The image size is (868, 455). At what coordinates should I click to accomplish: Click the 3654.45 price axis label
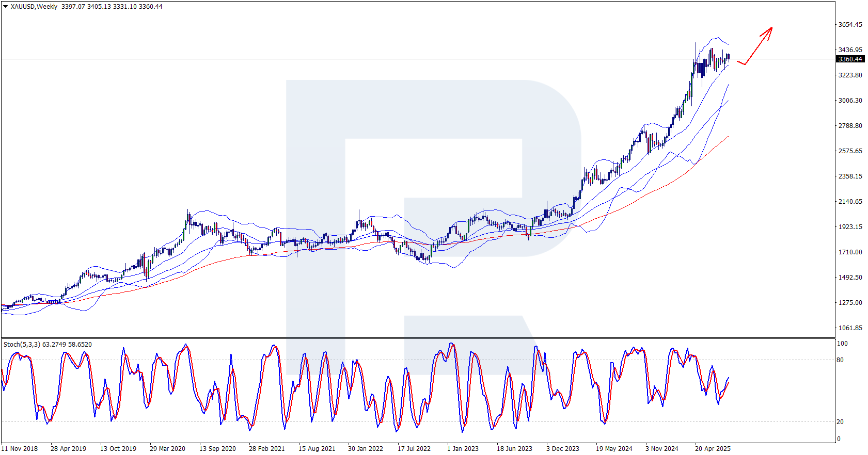(850, 25)
